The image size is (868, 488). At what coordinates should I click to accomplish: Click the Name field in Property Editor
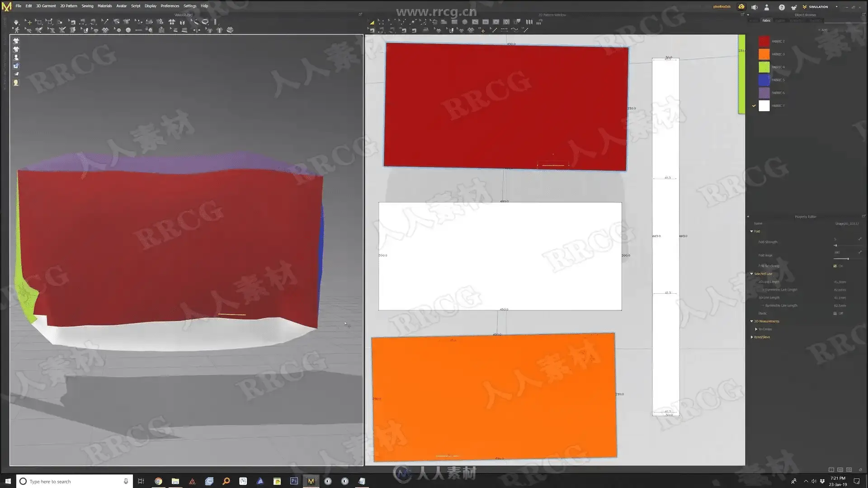846,224
